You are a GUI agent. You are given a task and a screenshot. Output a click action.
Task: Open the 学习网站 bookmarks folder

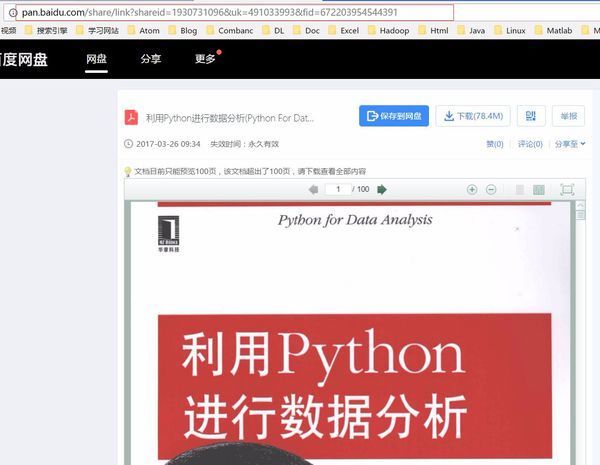click(x=97, y=31)
